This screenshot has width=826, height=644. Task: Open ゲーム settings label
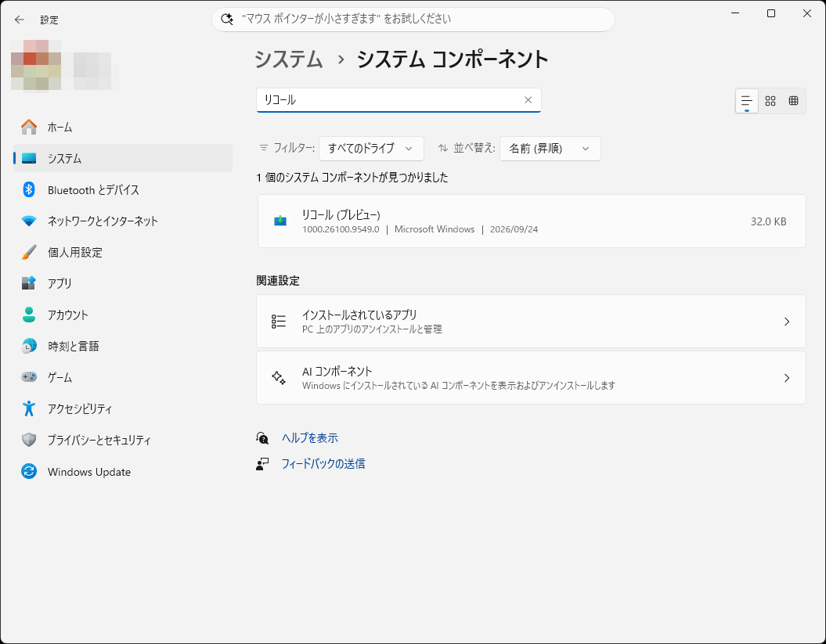pos(60,377)
